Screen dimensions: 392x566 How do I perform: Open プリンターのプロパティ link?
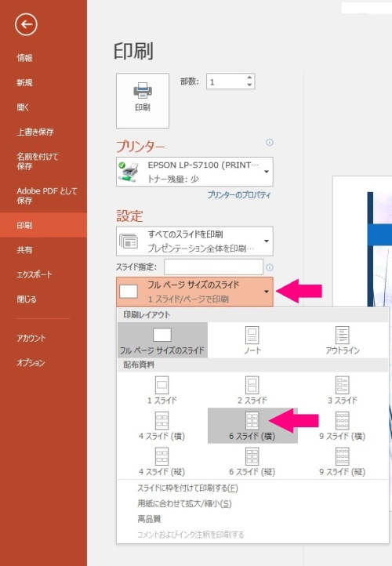pos(239,195)
